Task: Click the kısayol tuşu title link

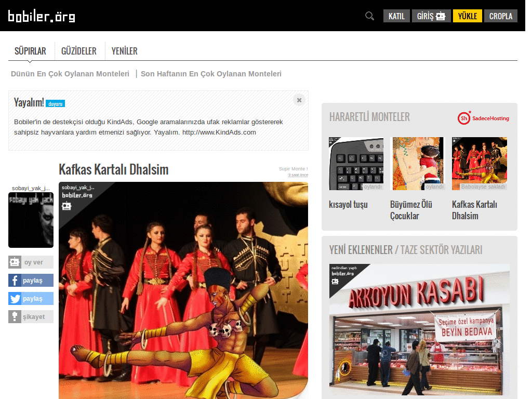Action: [348, 205]
